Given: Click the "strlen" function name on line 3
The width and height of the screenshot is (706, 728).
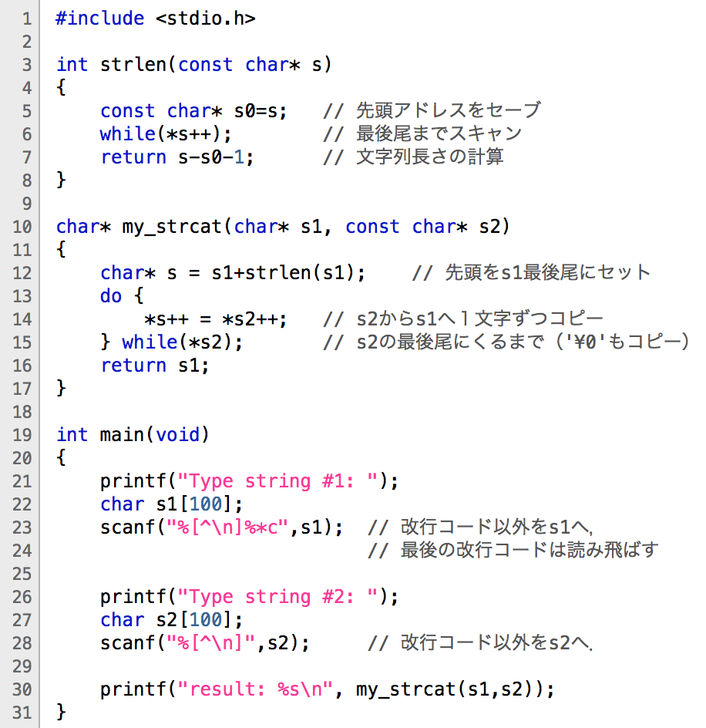Looking at the screenshot, I should [x=133, y=65].
